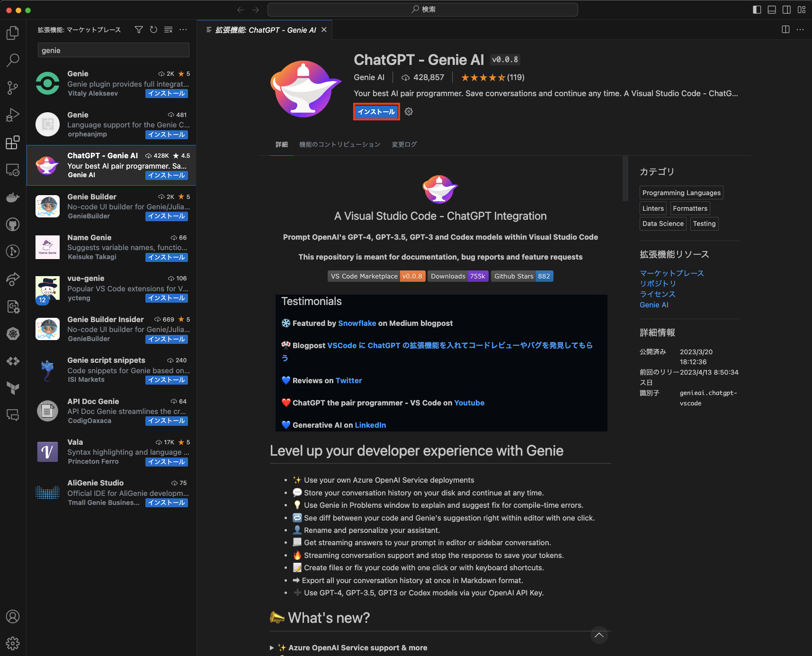Open the ライセンス resource link
Viewport: 812px width, 656px height.
pos(658,294)
